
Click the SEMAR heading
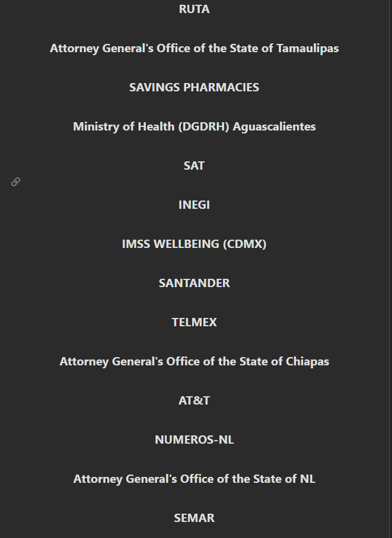click(x=194, y=518)
